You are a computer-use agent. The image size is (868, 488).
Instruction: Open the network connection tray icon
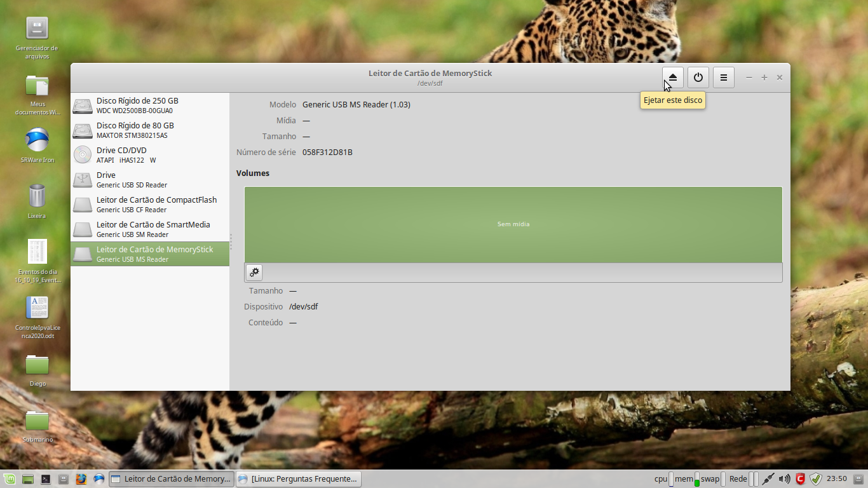768,479
